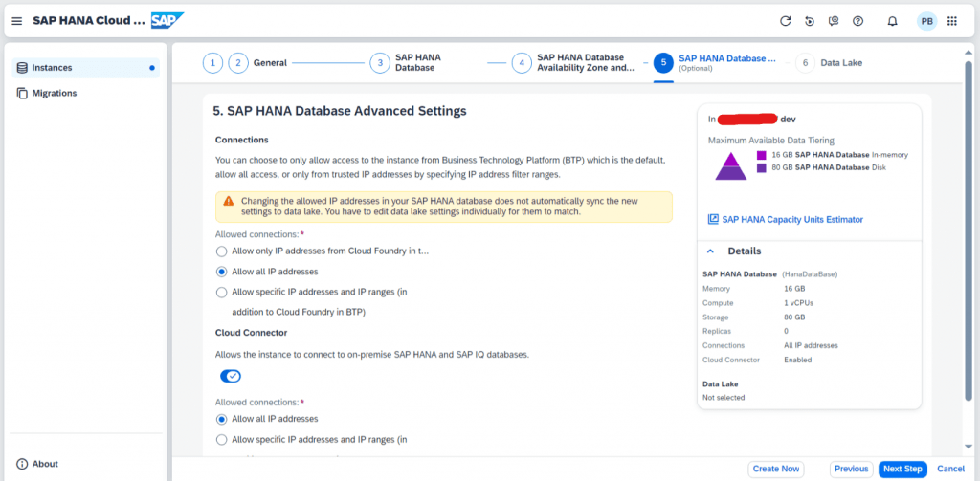The image size is (980, 481).
Task: Select Allow specific IP addresses under Connections
Action: (221, 292)
